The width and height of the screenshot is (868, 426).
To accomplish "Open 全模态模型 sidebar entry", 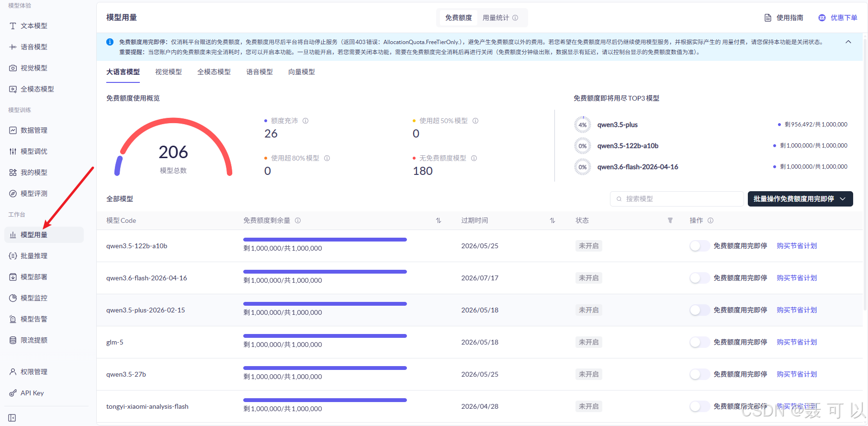I will tap(37, 89).
